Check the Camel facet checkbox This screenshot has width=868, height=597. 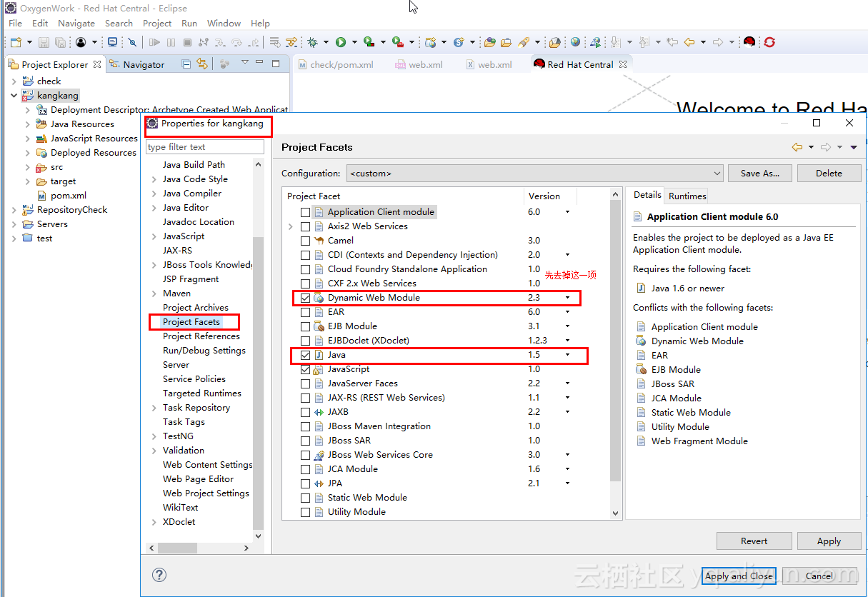[306, 241]
